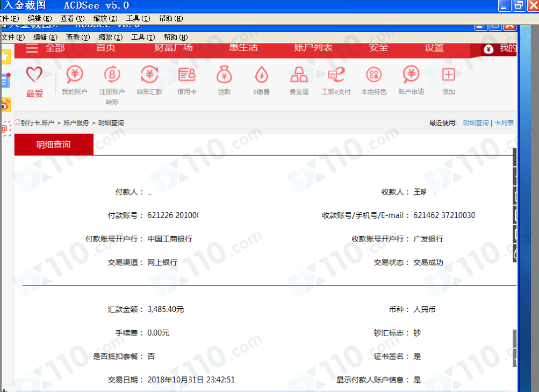Go to 首页 in red navigation bar
The height and width of the screenshot is (392, 539).
tap(105, 48)
